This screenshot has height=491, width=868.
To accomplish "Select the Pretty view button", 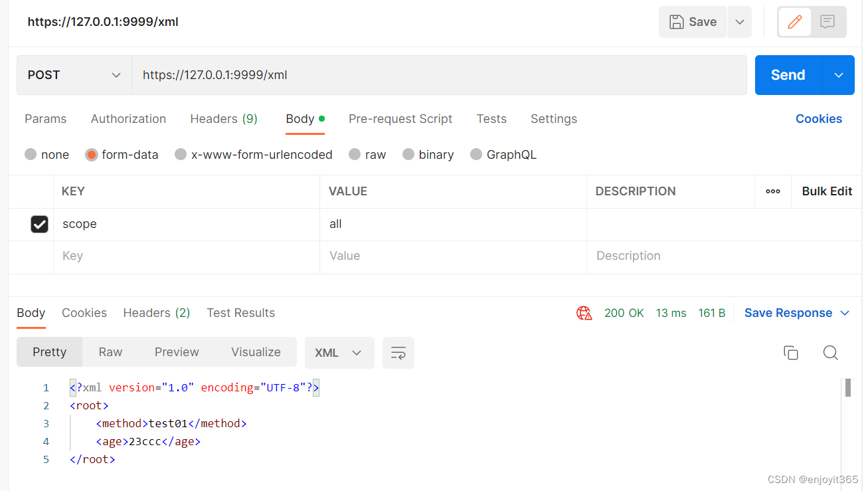I will (x=50, y=352).
